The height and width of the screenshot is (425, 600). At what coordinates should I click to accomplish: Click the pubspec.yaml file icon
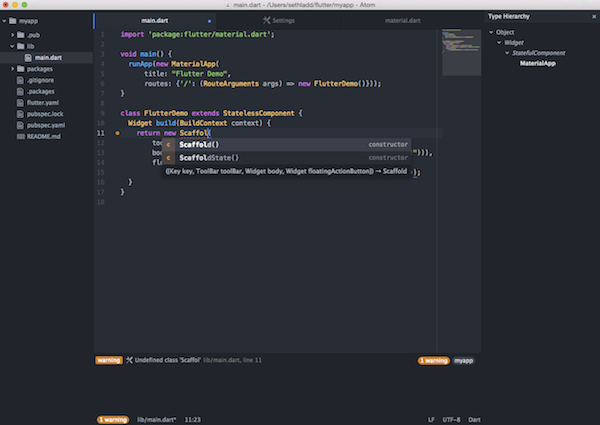20,125
